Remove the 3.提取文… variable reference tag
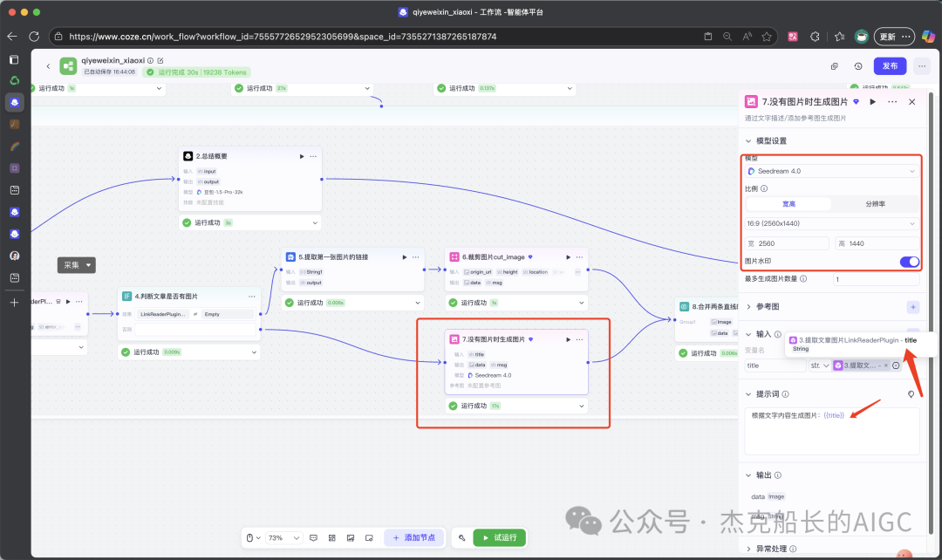This screenshot has height=560, width=942. (885, 365)
